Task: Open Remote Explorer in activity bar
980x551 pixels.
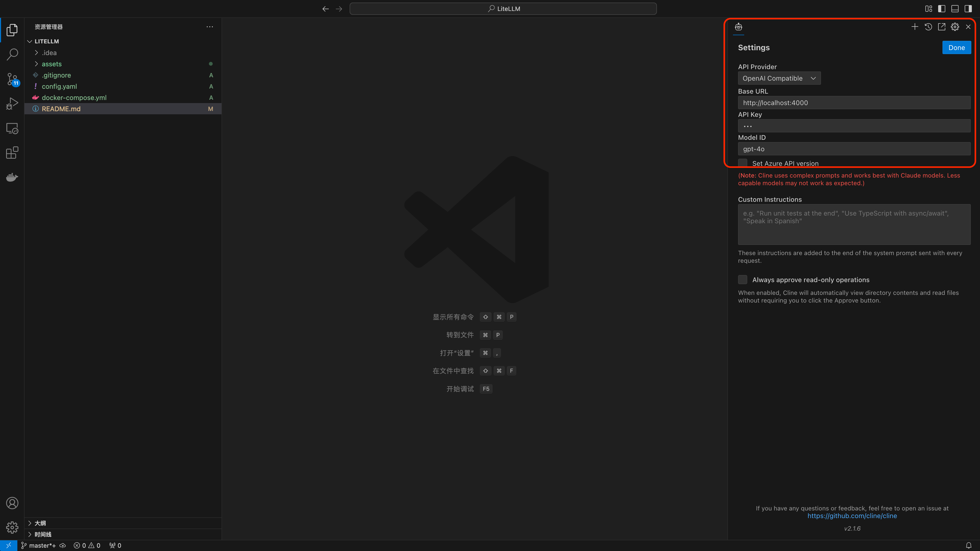Action: [x=12, y=129]
